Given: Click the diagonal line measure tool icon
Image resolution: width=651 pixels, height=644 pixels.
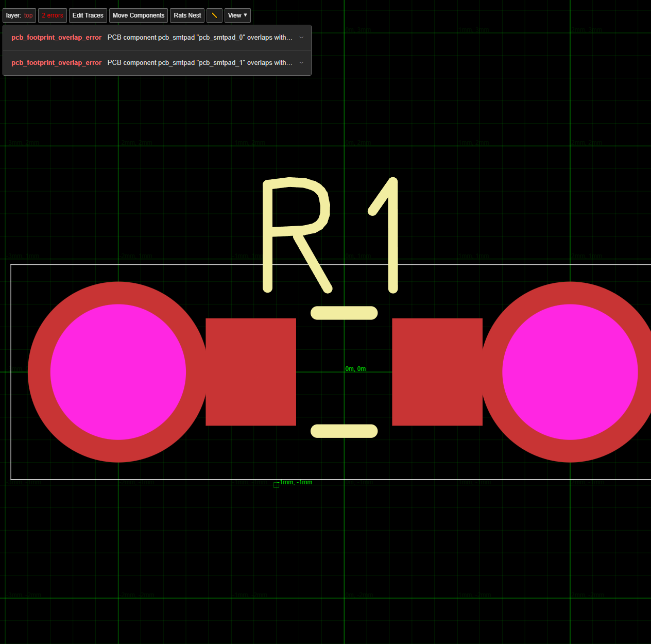Looking at the screenshot, I should coord(214,15).
